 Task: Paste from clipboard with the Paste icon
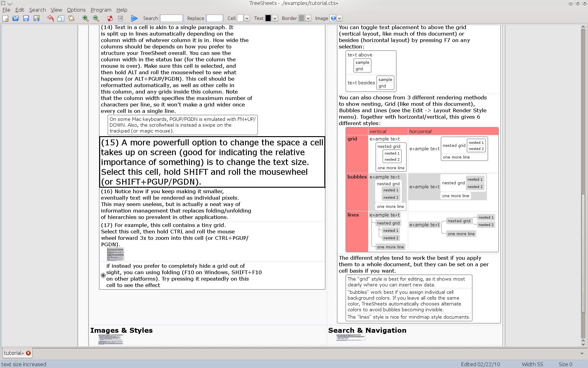tap(71, 18)
